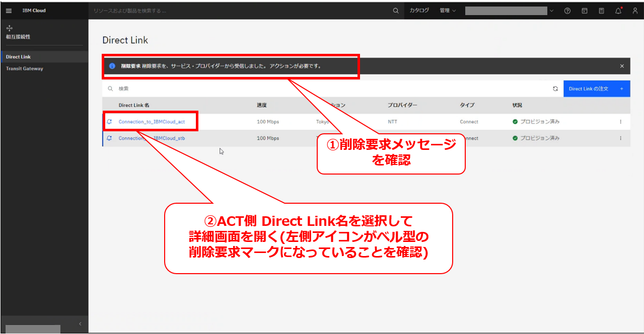Open the cost estimator calculator icon
The width and height of the screenshot is (644, 334).
pyautogui.click(x=601, y=11)
